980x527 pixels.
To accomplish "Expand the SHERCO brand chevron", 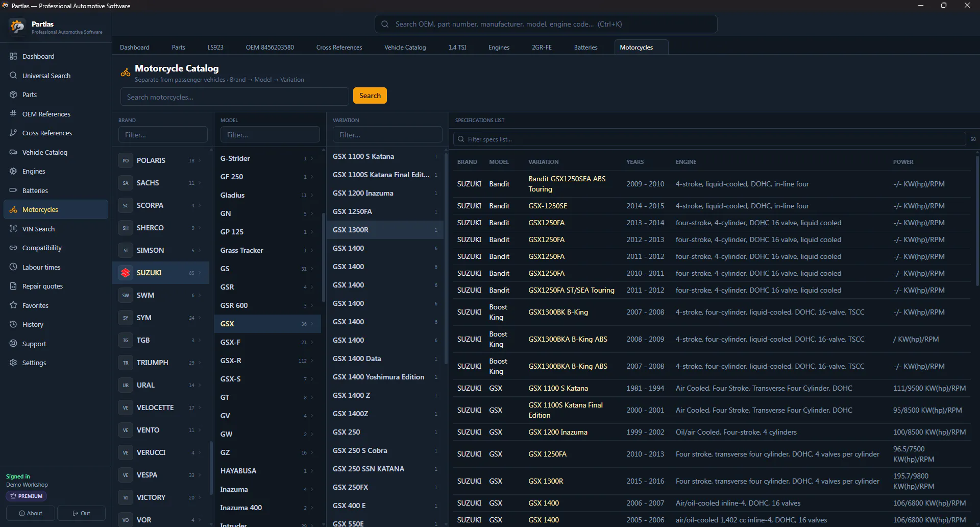I will point(200,228).
